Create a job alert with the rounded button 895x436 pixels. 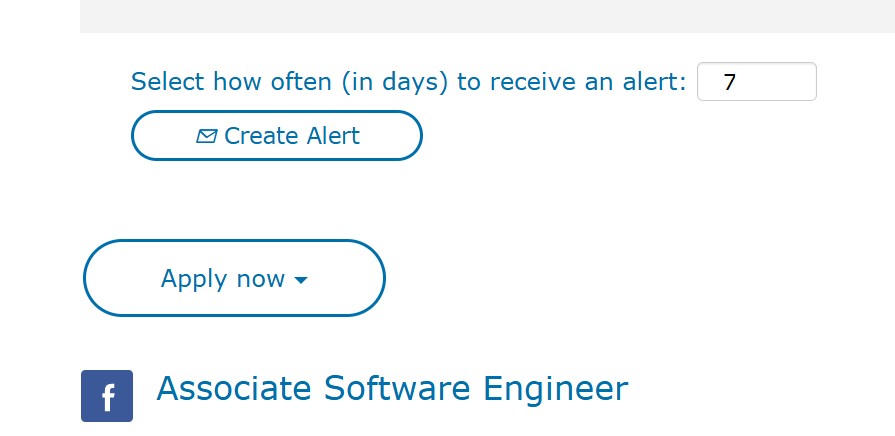276,136
